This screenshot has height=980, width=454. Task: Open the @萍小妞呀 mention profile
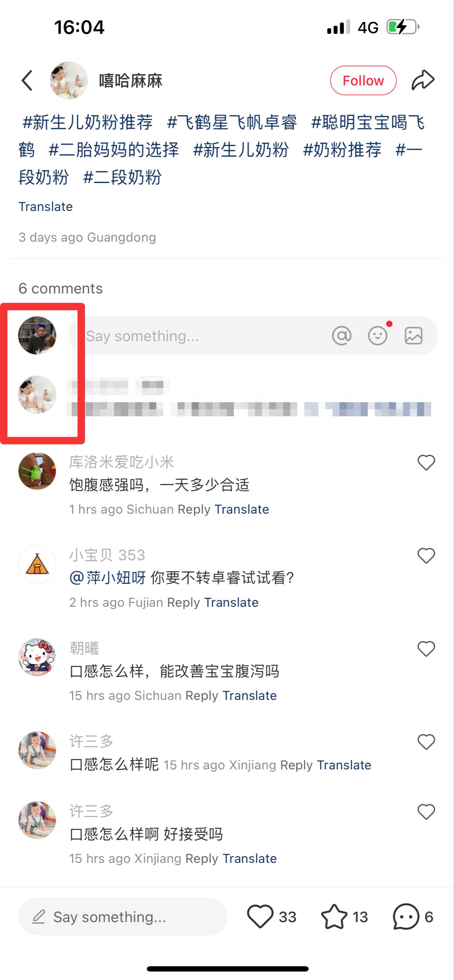coord(108,578)
